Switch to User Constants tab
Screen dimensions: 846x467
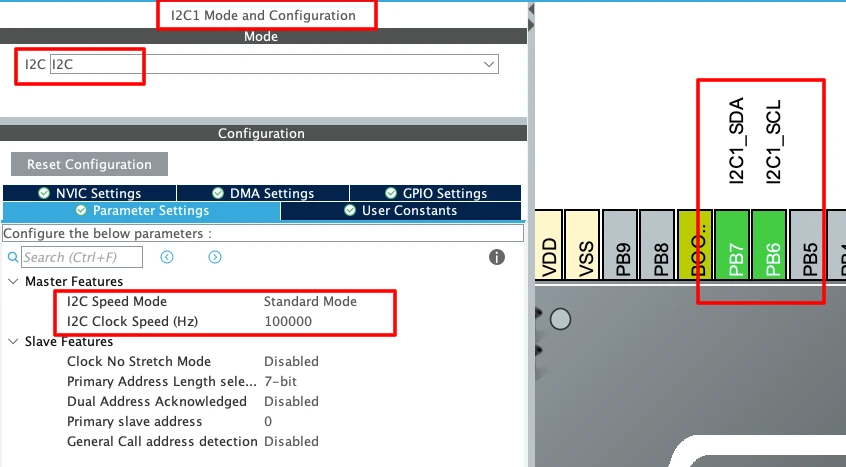(400, 211)
